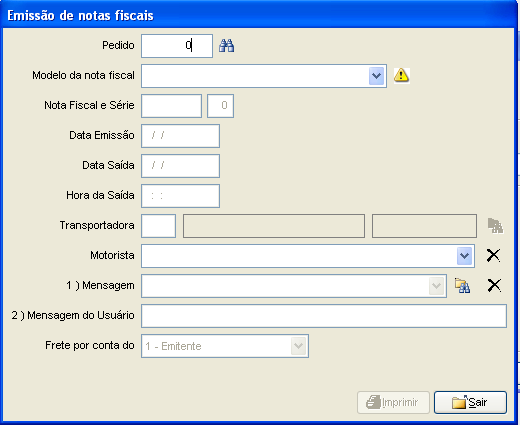Click the yellow warning triangle icon

[x=401, y=75]
